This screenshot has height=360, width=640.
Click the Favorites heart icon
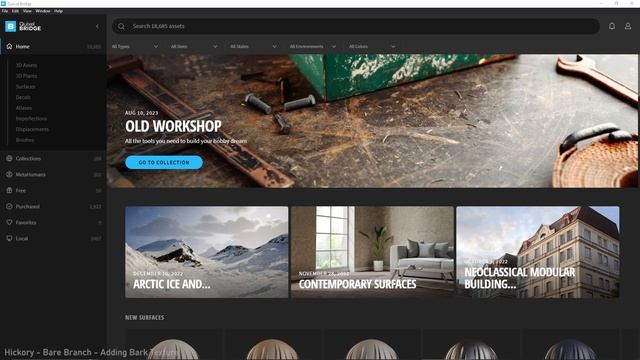(x=9, y=222)
